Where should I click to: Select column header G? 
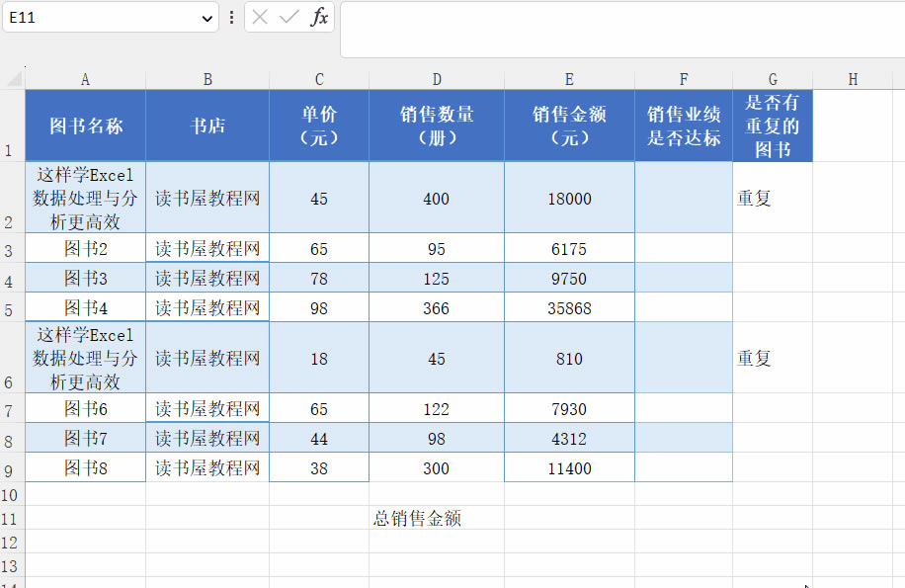tap(773, 77)
